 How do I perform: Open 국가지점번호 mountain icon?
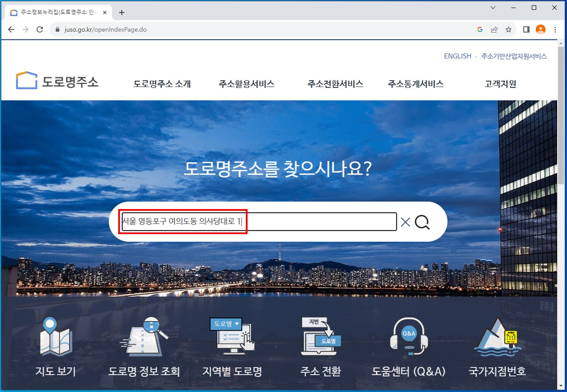(x=497, y=337)
